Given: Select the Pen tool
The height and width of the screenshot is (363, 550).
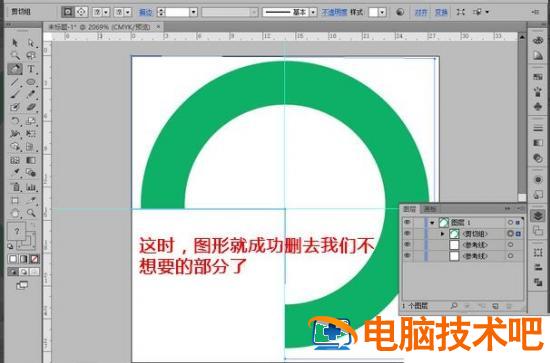Looking at the screenshot, I should tap(15, 69).
